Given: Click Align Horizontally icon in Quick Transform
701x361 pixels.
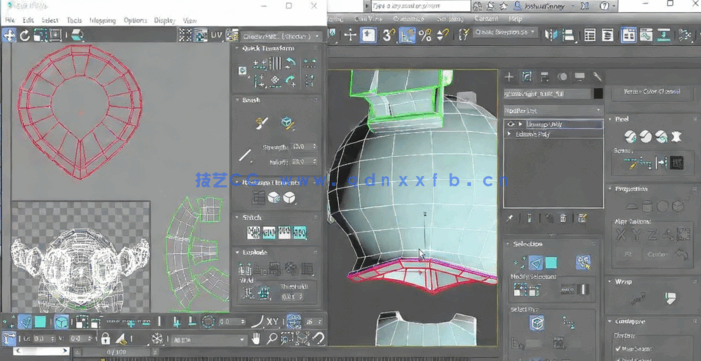Looking at the screenshot, I should (x=260, y=64).
